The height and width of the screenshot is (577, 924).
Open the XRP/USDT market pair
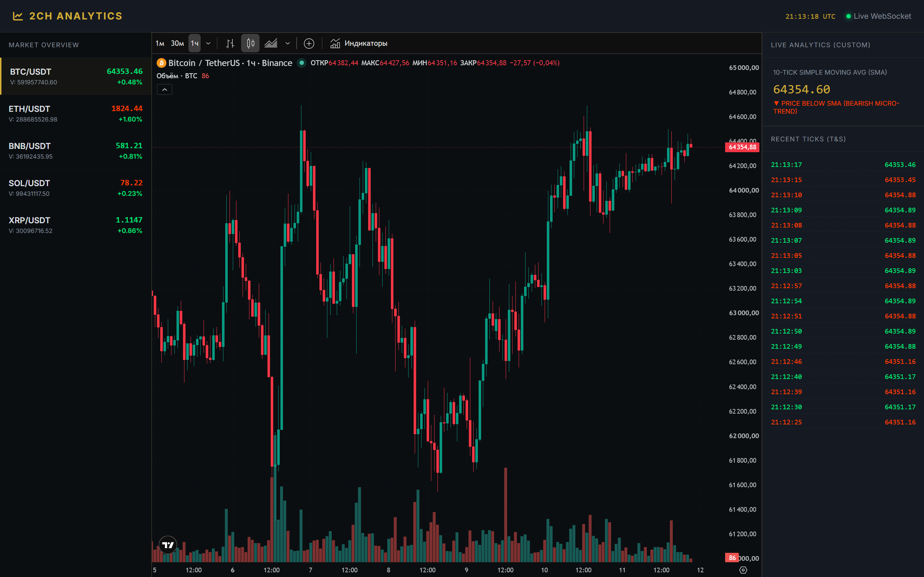(75, 225)
